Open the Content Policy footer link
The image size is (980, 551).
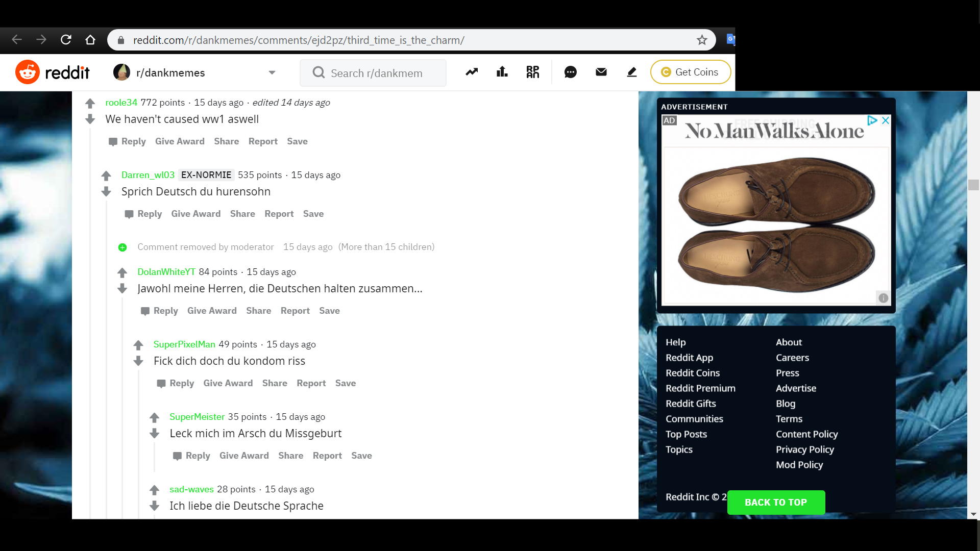click(806, 434)
